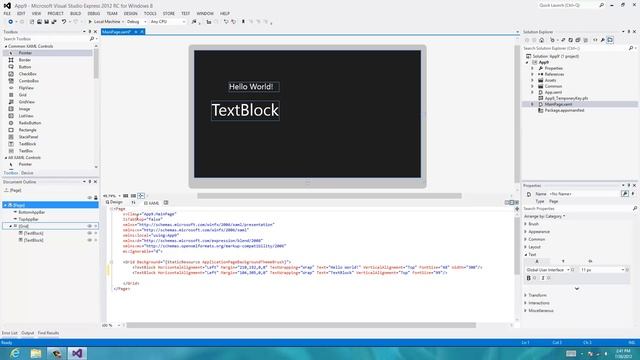Click the Quick Launch search icon
Screen dimensions: 640x360
pos(602,5)
